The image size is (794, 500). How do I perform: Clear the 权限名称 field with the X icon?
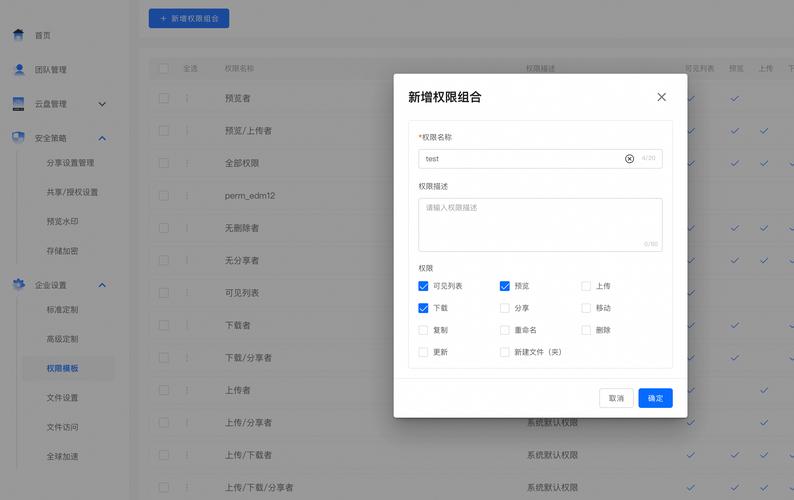click(629, 159)
